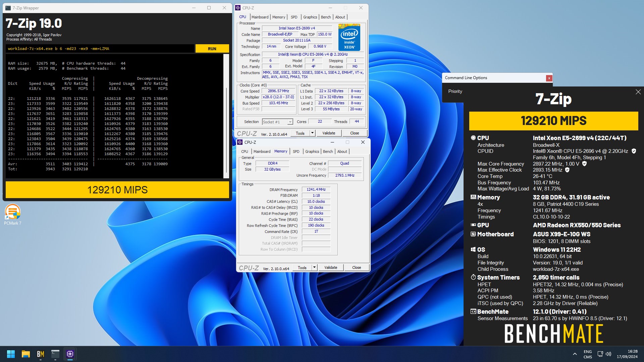Click Close button in upper CPU-Z
Image resolution: width=644 pixels, height=362 pixels.
(x=355, y=133)
